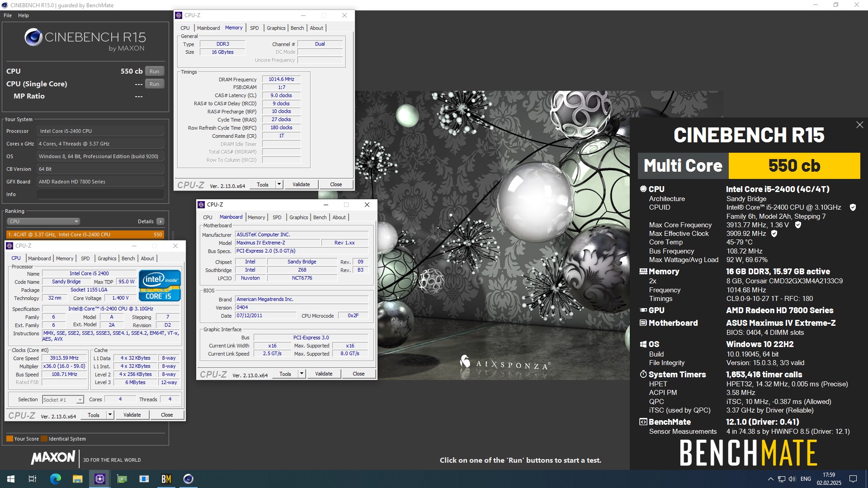Screen dimensions: 868x488
Task: Click Validate in CPU CPU-Z window
Action: click(x=132, y=415)
